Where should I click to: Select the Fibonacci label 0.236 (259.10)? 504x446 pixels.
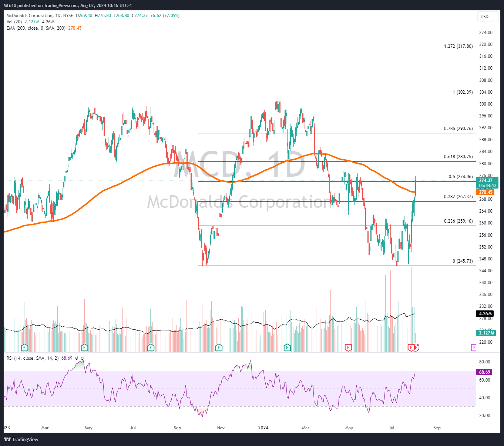pyautogui.click(x=458, y=221)
